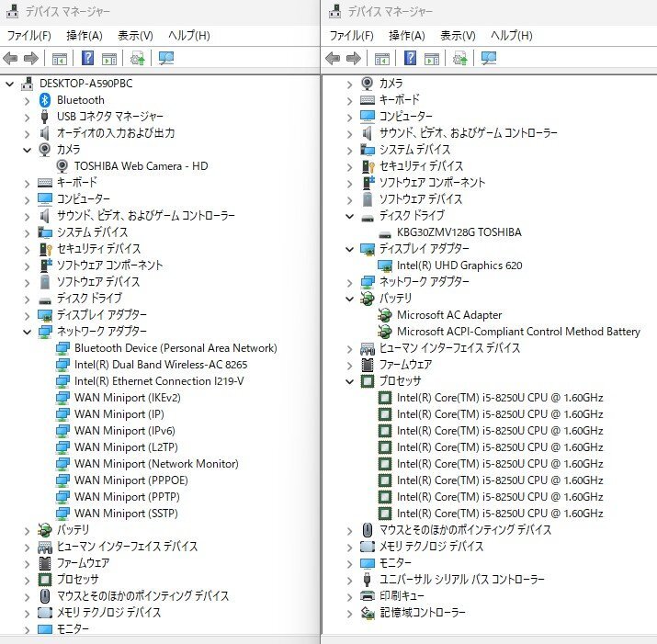657x644 pixels.
Task: Click セキュリティ デバイス icon in left window
Action: point(45,249)
